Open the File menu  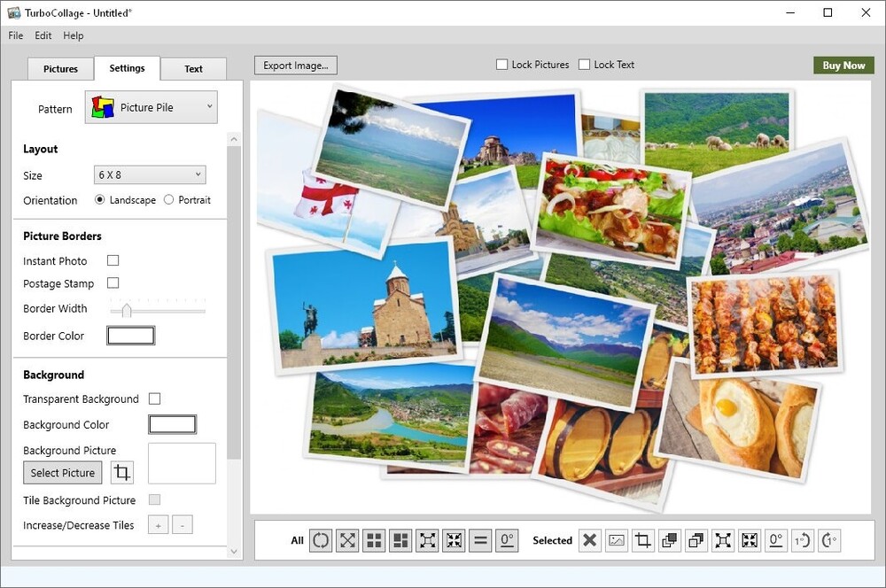click(x=16, y=36)
